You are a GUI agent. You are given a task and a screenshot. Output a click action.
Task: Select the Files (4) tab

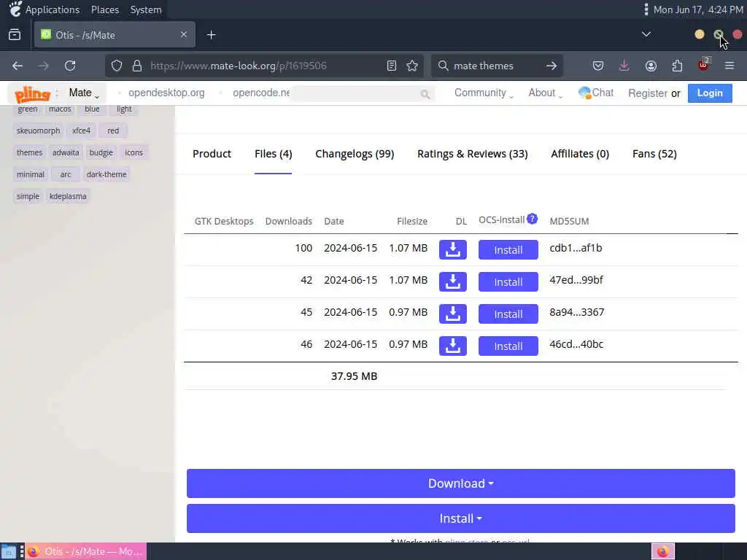[x=273, y=154]
